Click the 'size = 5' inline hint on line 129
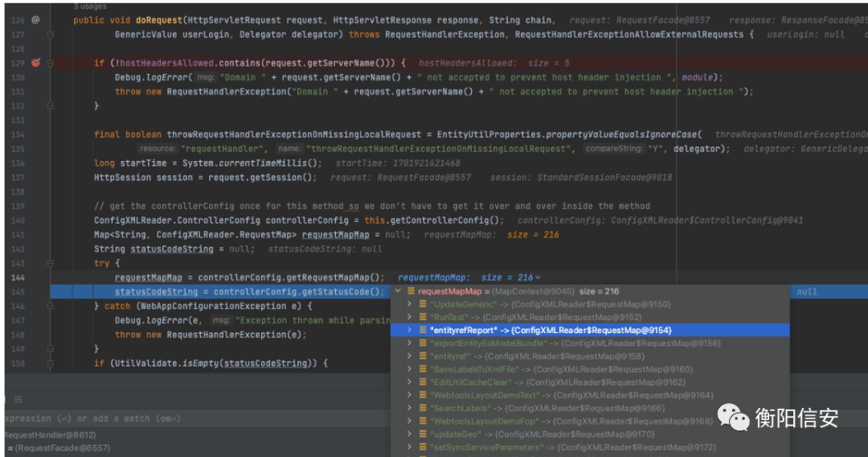Screen dimensions: 868x457 (548, 63)
